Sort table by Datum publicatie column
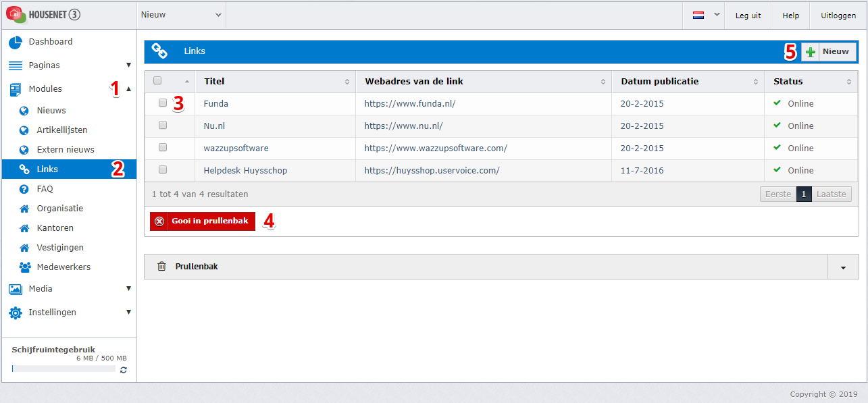Screen dimensions: 868x403 tap(688, 82)
